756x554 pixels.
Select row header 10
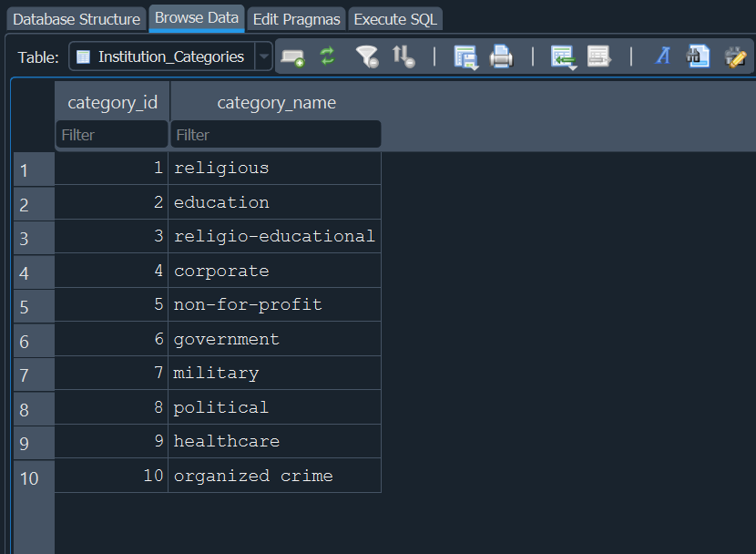[34, 477]
